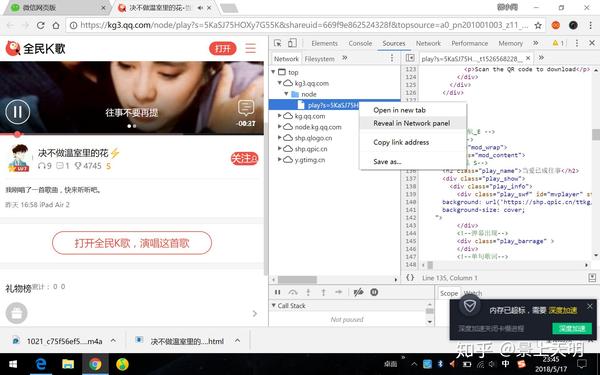The width and height of the screenshot is (600, 375).
Task: Choose Copy link address
Action: (401, 142)
